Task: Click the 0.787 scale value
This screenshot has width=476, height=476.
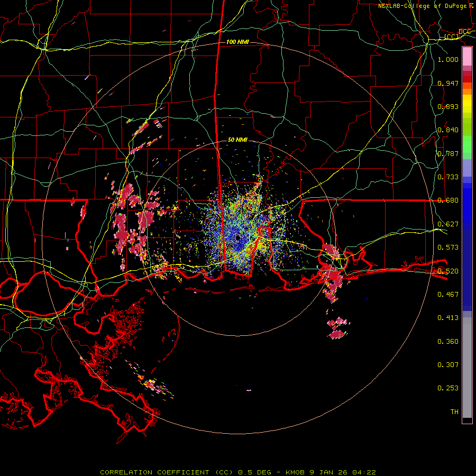Action: pos(448,153)
